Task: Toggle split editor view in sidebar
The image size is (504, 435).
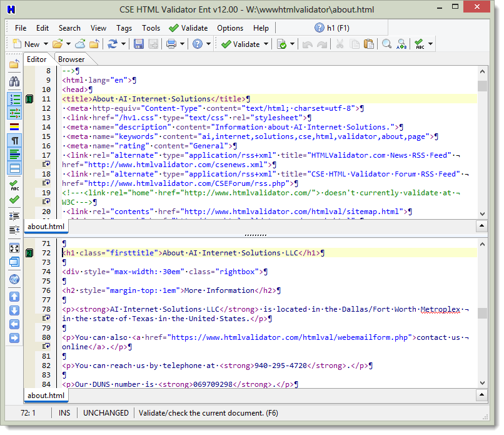Action: point(14,168)
